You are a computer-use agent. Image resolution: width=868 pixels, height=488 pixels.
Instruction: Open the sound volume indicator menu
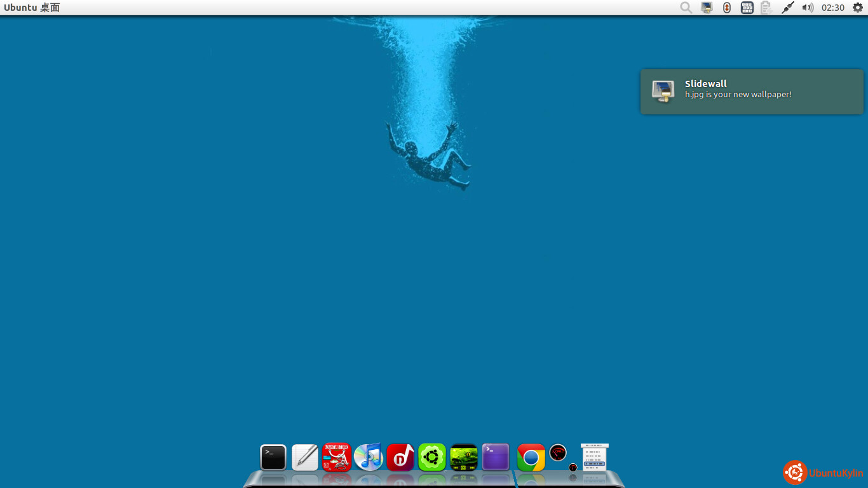[808, 8]
